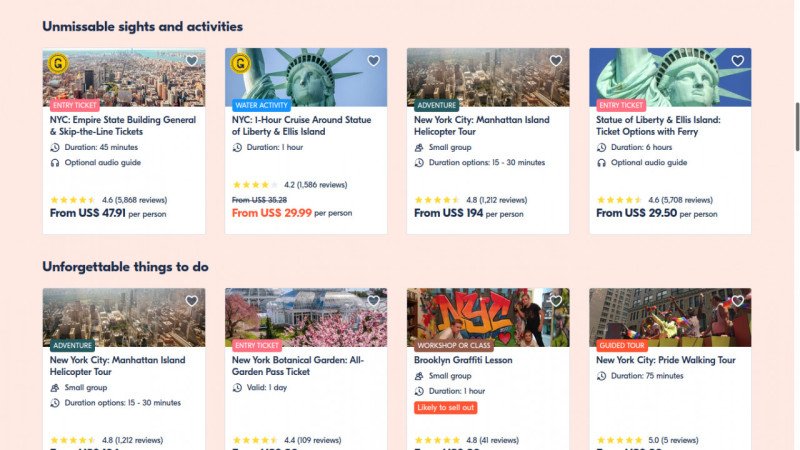
Task: Heart the Manhattan Island Helicopter Tour in sights row
Action: [555, 61]
